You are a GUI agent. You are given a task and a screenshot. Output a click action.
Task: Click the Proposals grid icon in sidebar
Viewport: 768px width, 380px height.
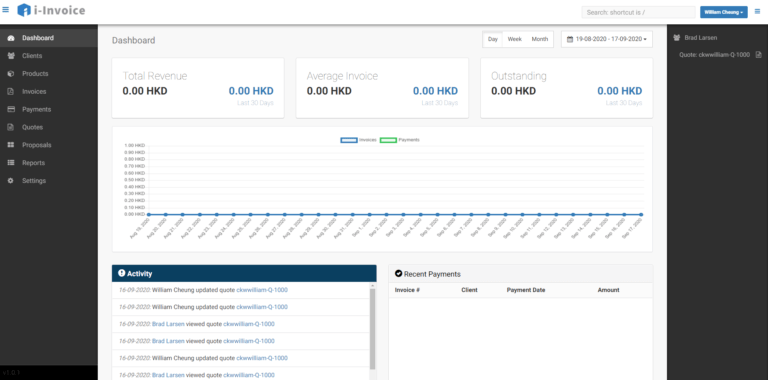tap(11, 145)
